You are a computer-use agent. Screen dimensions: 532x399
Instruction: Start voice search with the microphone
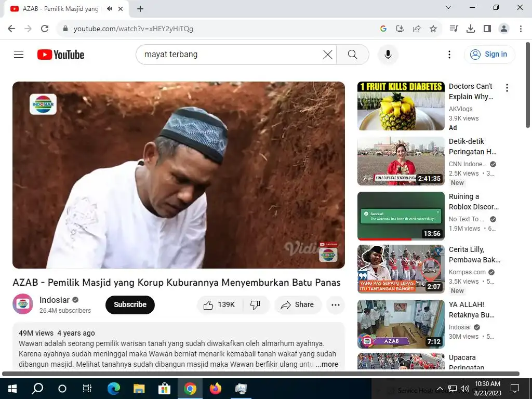388,54
